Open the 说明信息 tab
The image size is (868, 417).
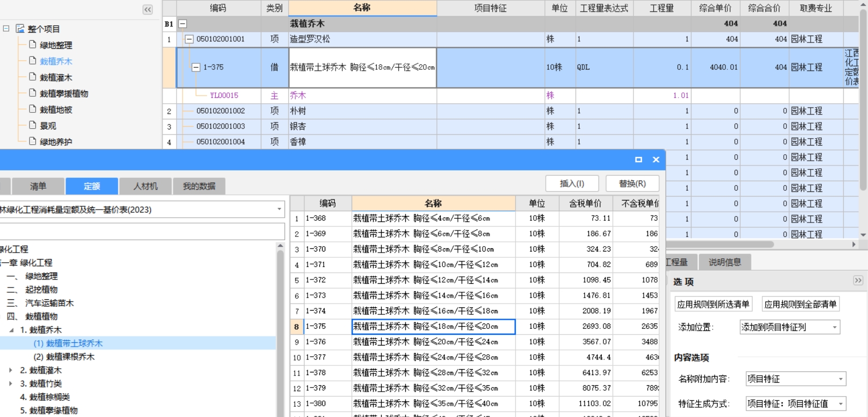coord(725,262)
